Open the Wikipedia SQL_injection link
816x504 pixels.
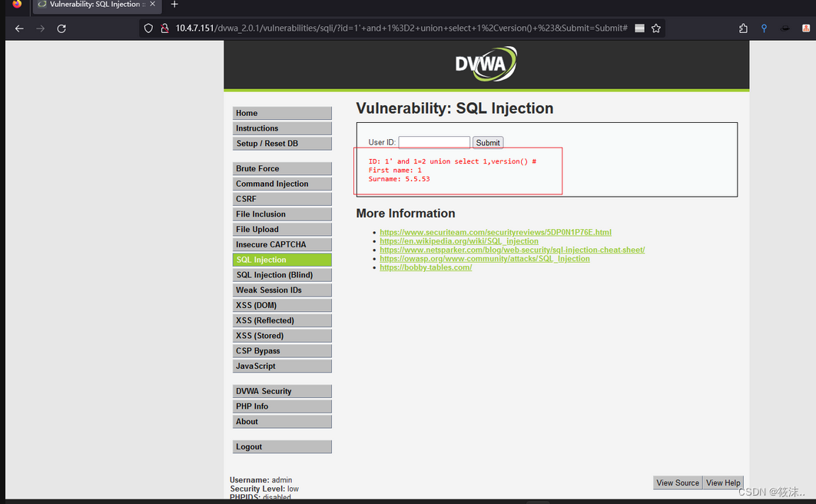(459, 240)
